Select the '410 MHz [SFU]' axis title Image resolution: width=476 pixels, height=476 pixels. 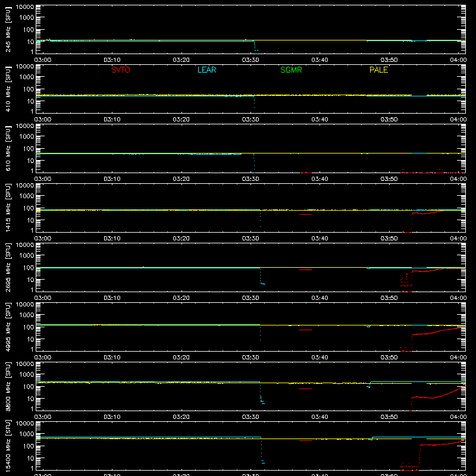(8, 89)
